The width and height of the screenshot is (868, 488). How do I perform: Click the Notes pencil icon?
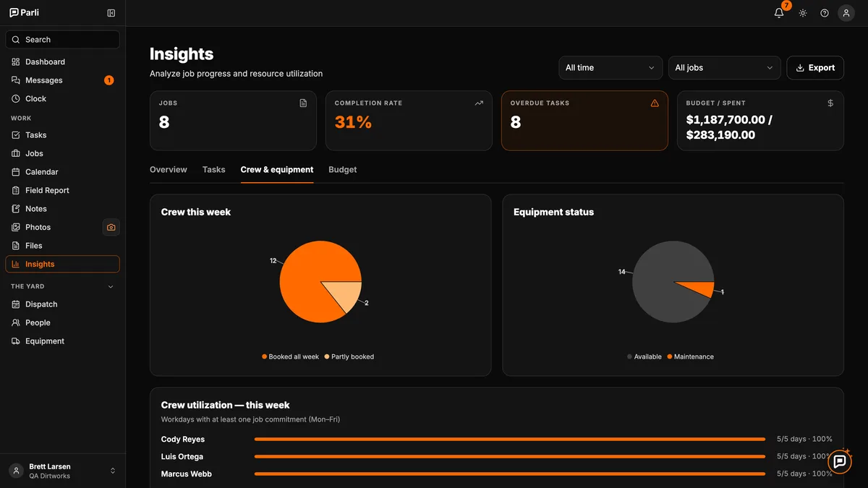(x=16, y=209)
